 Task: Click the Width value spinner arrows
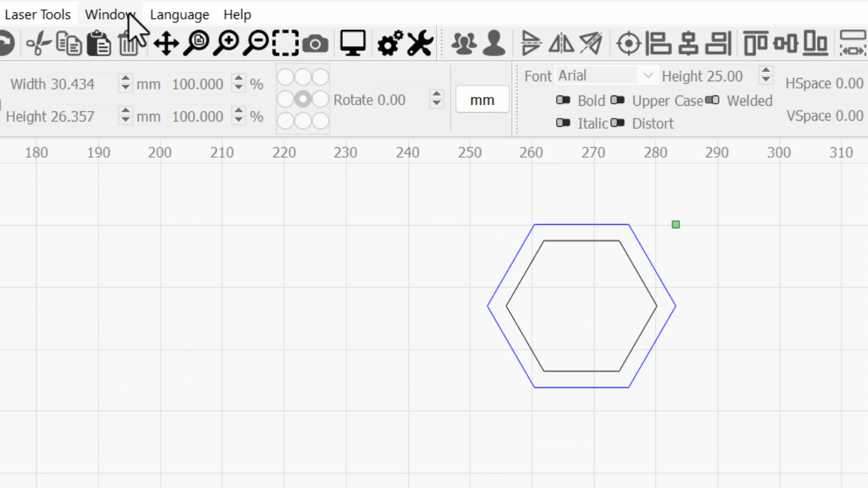pyautogui.click(x=125, y=83)
